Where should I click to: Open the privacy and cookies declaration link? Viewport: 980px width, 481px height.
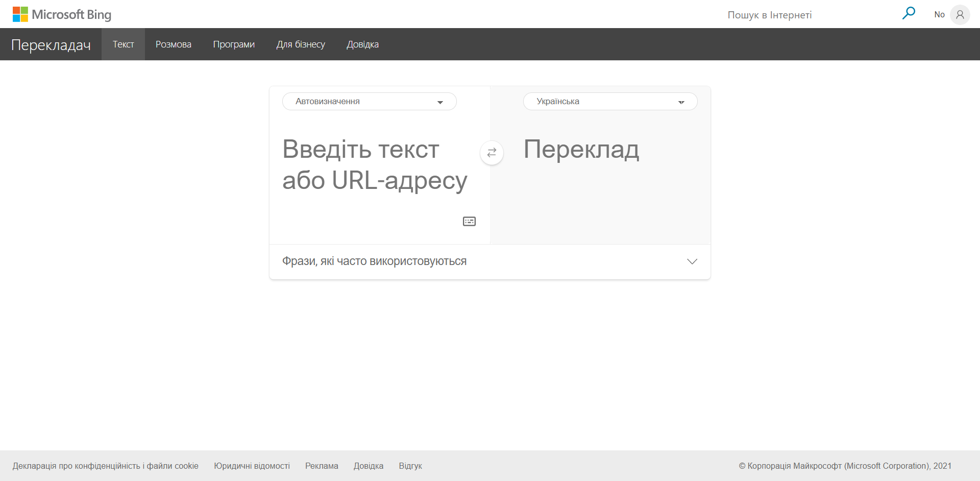click(105, 466)
